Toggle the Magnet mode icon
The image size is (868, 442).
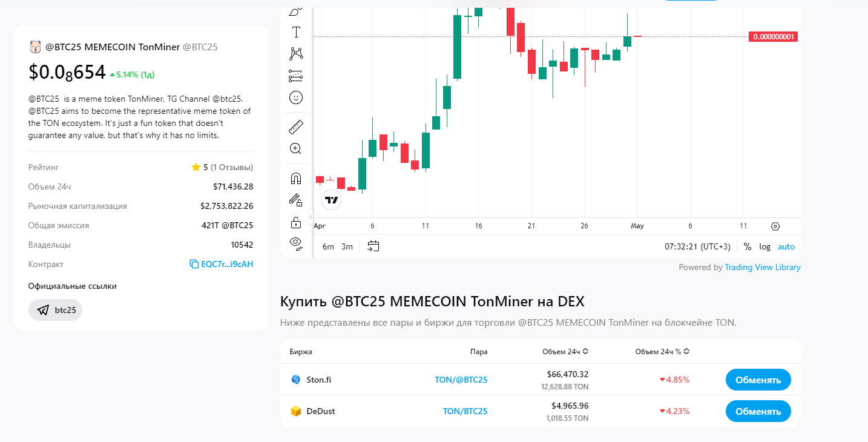[296, 179]
